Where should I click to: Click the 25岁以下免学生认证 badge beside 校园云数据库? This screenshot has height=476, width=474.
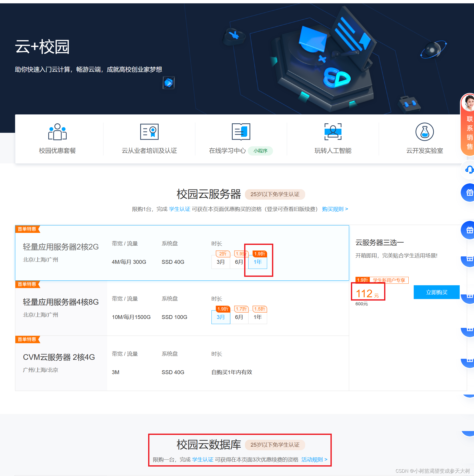click(x=275, y=445)
